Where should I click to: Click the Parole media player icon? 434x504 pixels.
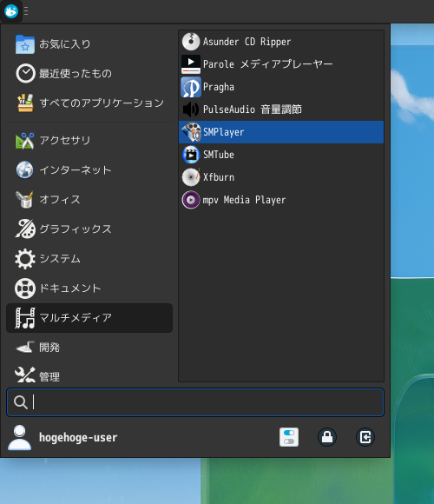click(191, 64)
